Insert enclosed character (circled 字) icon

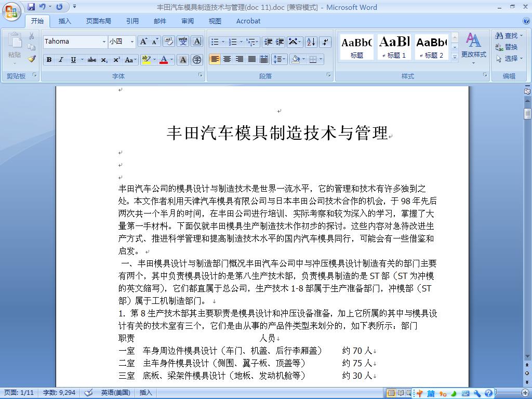(197, 60)
